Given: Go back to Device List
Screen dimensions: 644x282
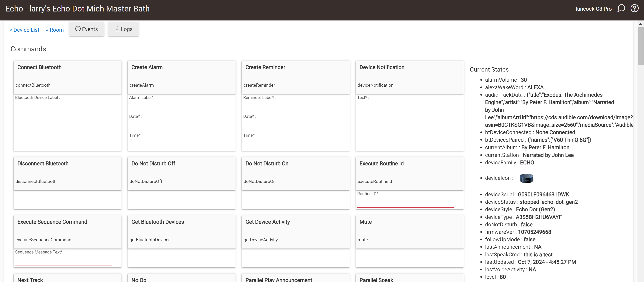Looking at the screenshot, I should click(x=25, y=30).
